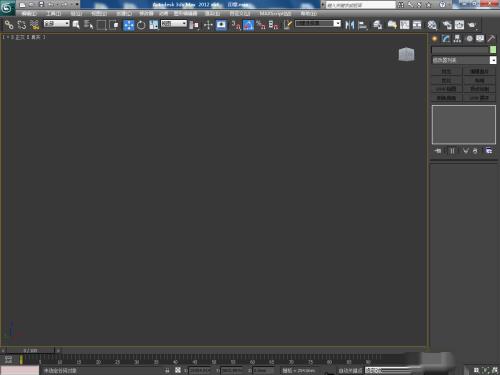Open the Select by Name dialog icon

pos(88,25)
